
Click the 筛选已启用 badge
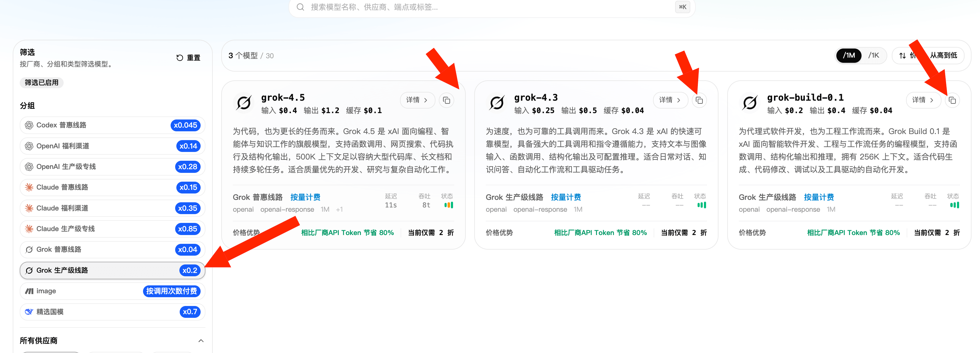[x=42, y=82]
